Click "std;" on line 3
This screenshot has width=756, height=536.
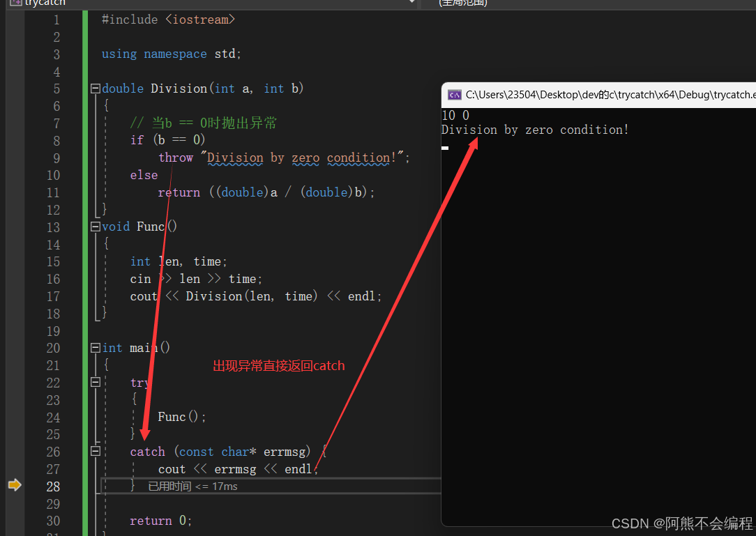click(227, 54)
